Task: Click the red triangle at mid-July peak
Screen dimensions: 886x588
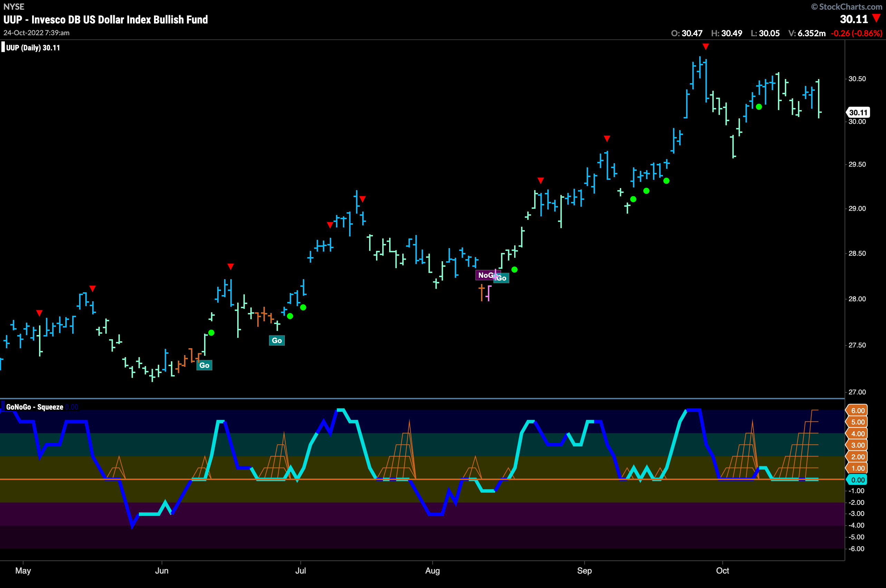Action: tap(362, 199)
